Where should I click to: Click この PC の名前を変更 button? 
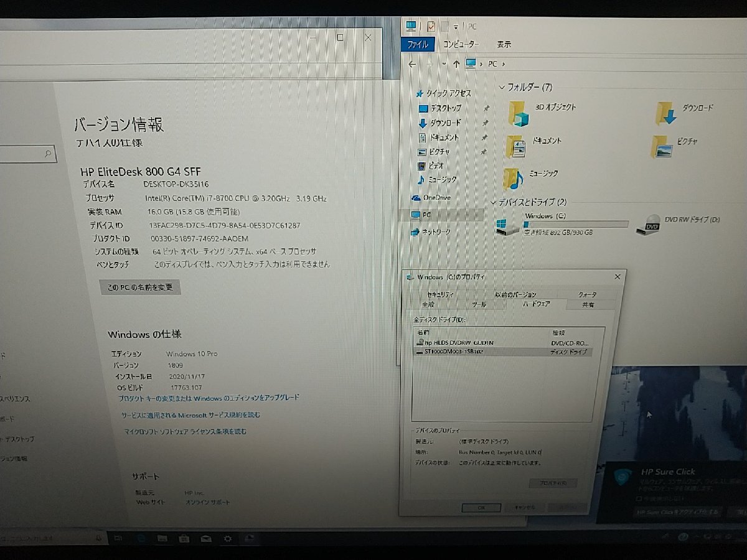(x=140, y=287)
